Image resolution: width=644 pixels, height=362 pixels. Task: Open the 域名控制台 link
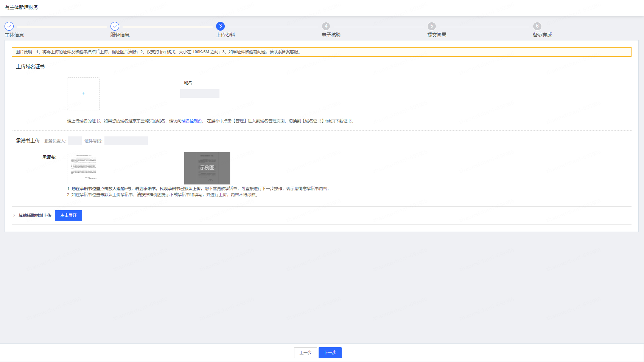point(191,121)
